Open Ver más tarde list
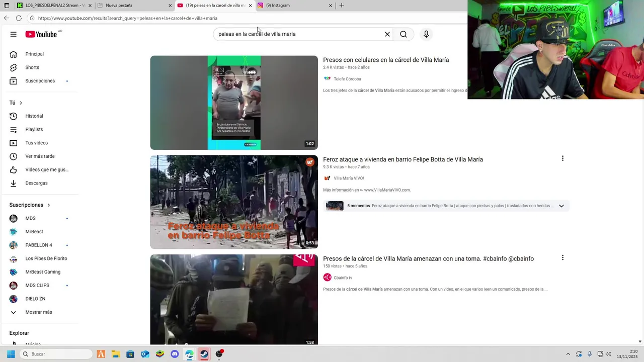This screenshot has width=644, height=362. [x=40, y=156]
